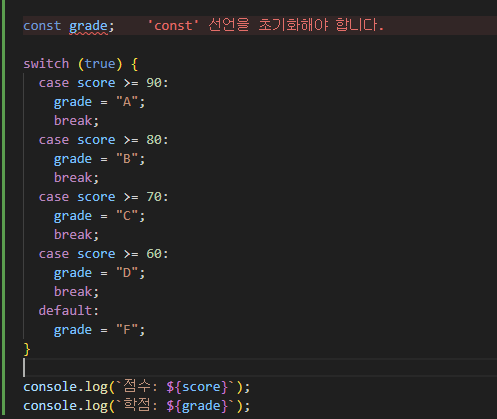Viewport: 497px width, 419px height.
Task: Click the number 60 in fourth case
Action: [x=154, y=254]
